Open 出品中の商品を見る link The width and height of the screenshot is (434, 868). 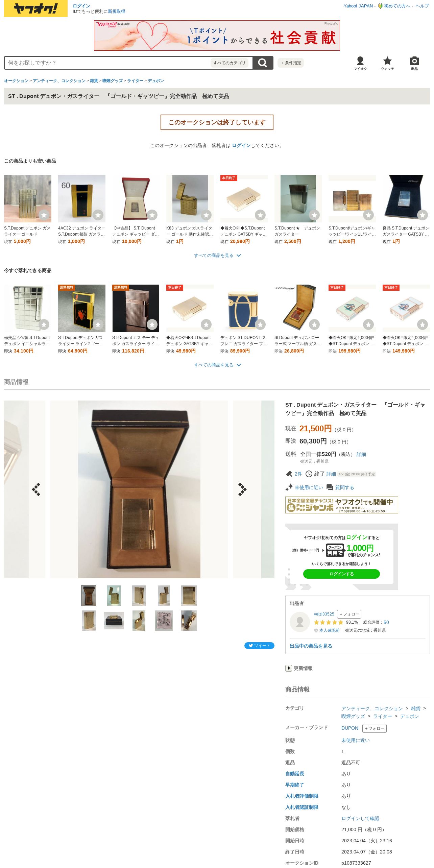click(311, 646)
